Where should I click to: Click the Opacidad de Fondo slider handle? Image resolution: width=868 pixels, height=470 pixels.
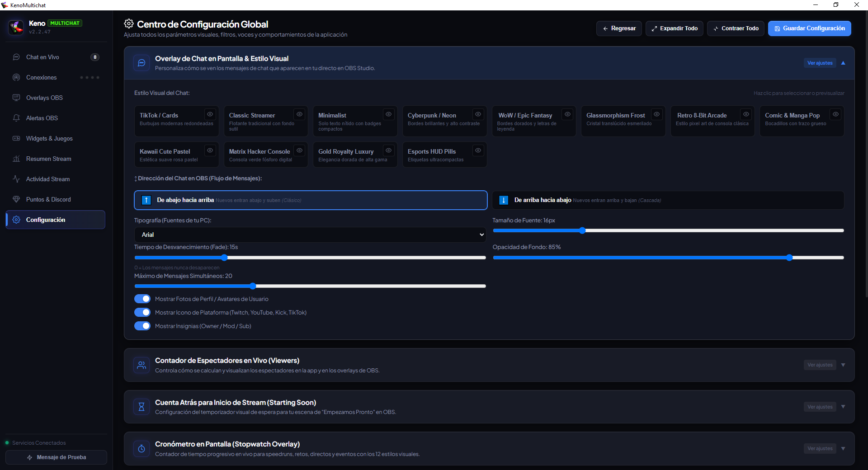point(789,258)
